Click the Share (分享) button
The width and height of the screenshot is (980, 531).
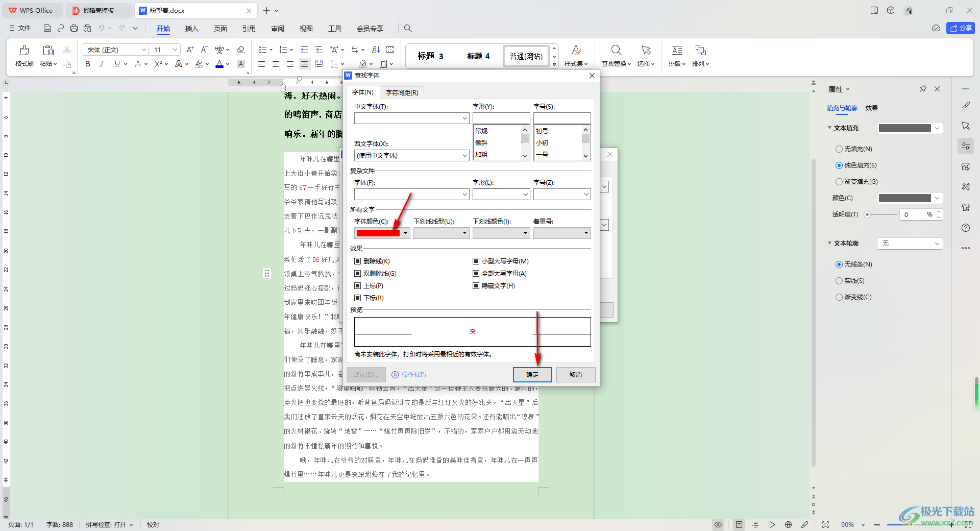(961, 28)
